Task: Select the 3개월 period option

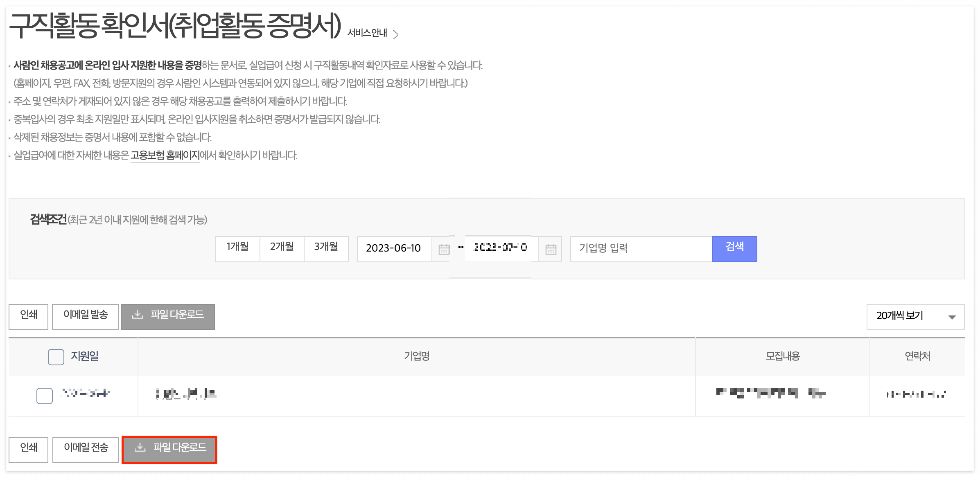Action: click(326, 248)
